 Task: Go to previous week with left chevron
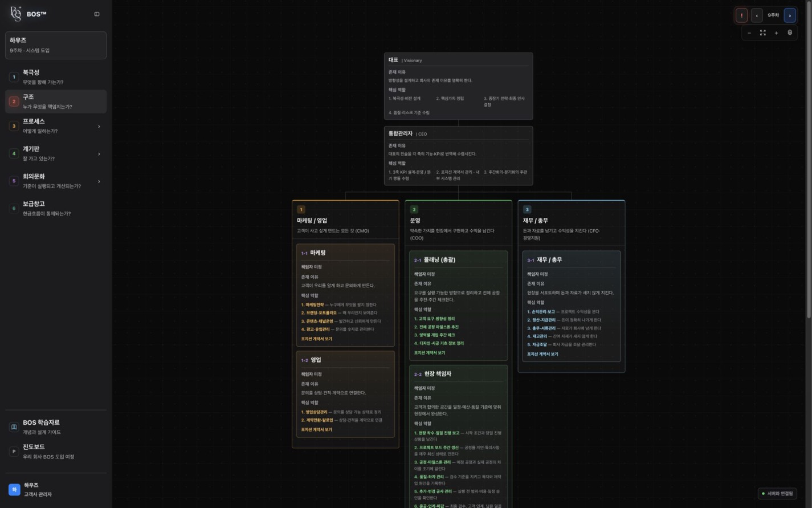click(x=757, y=15)
